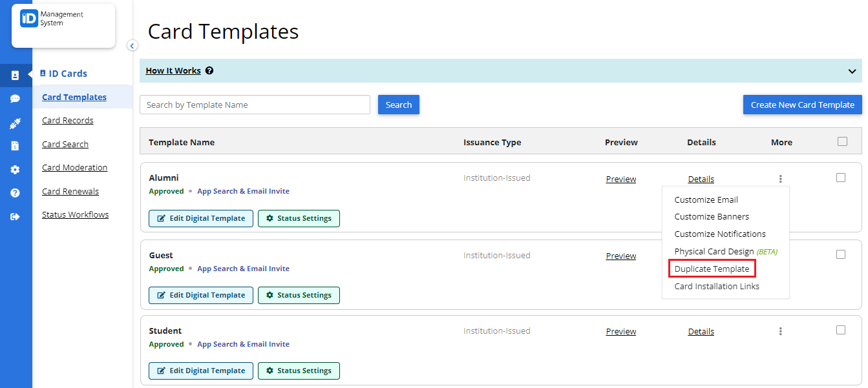Open the settings gear sidebar icon

pos(15,170)
